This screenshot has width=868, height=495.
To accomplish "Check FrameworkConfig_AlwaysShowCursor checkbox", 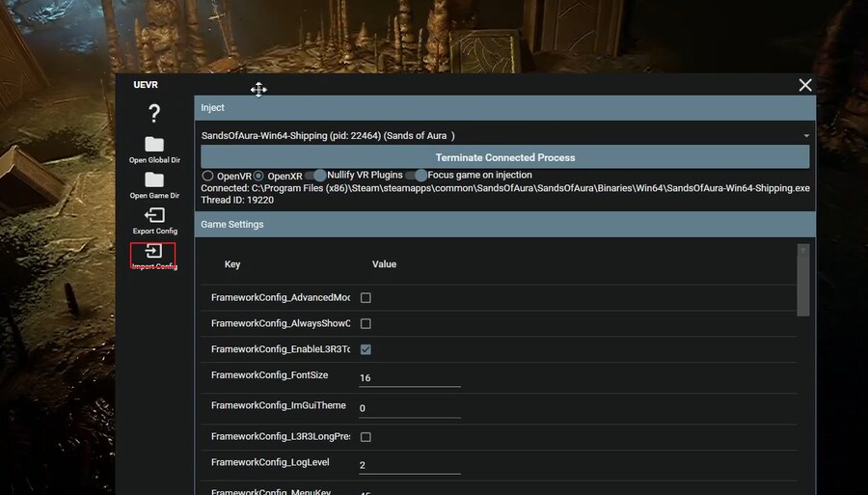I will [x=366, y=323].
